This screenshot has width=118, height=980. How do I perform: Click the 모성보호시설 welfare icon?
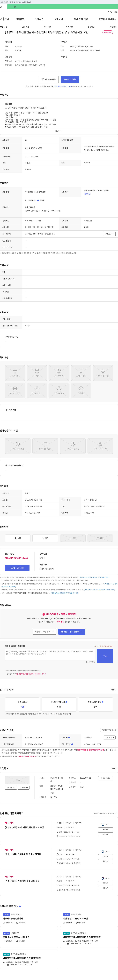[x=59, y=390]
